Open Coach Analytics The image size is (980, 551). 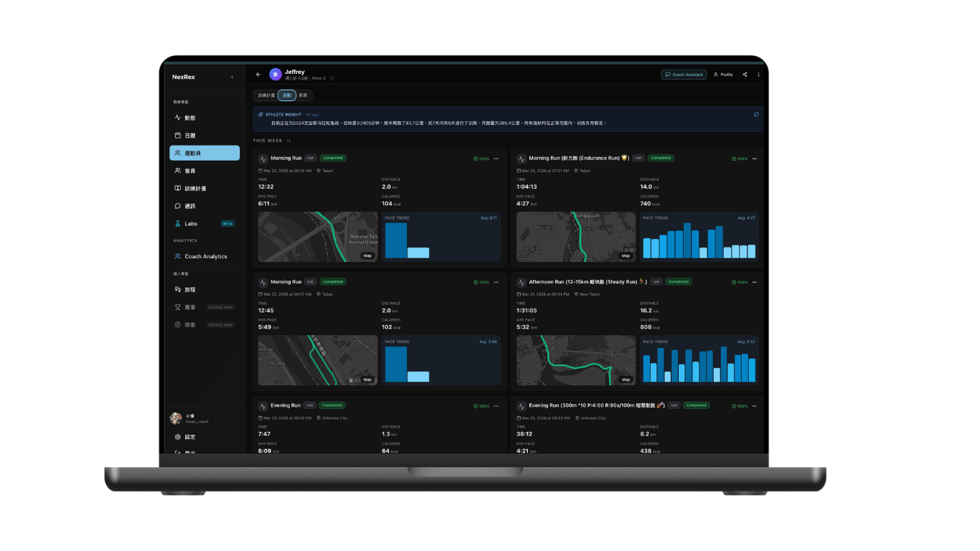tap(204, 256)
